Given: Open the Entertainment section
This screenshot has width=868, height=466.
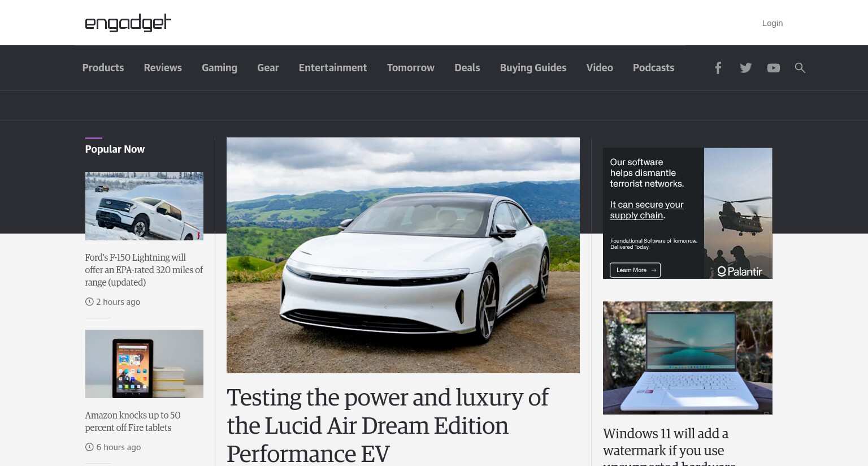Looking at the screenshot, I should tap(333, 68).
